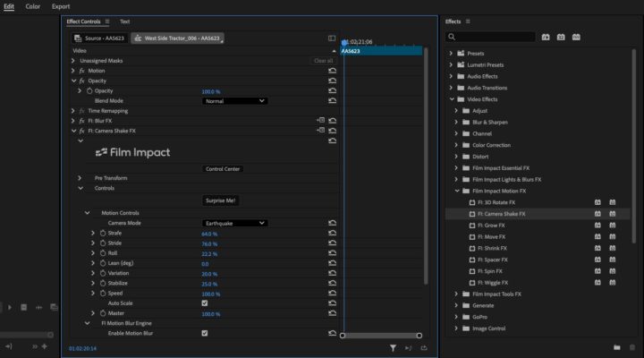Reset the Strafe parameter
Image resolution: width=644 pixels, height=358 pixels.
click(332, 233)
